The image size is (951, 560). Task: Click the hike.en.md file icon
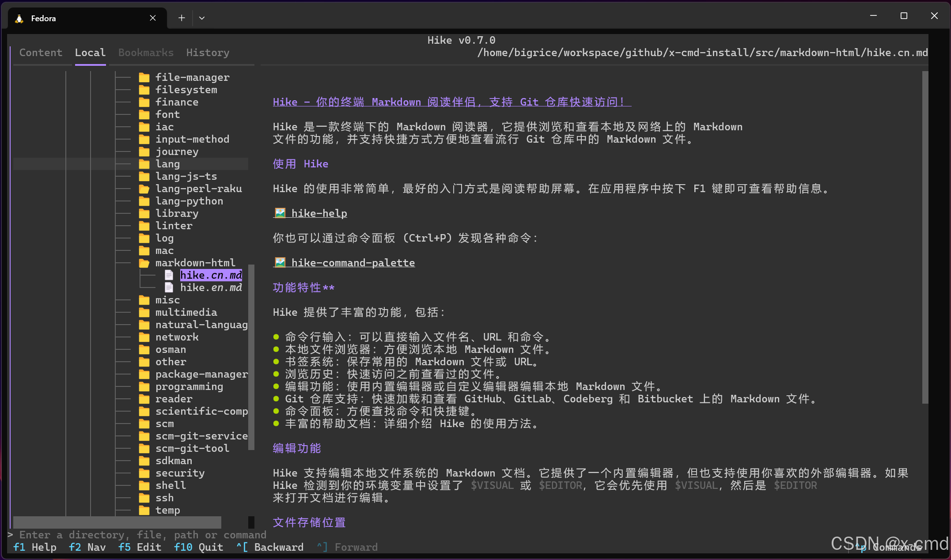tap(169, 288)
